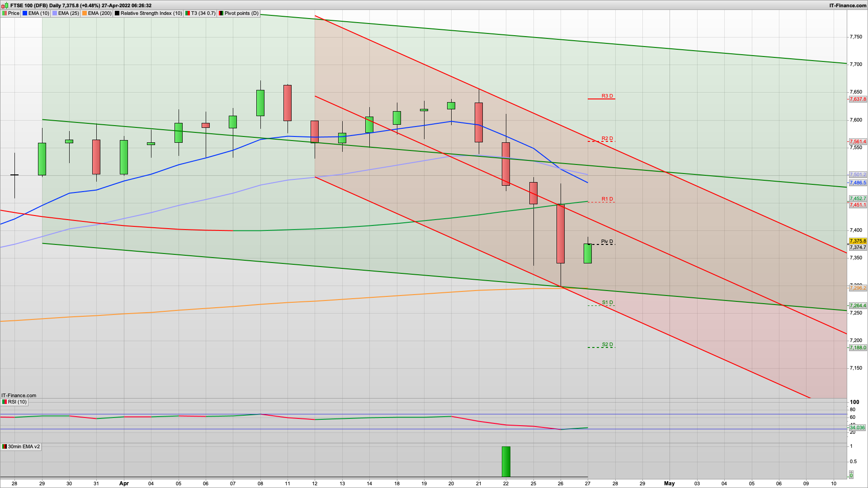Screen dimensions: 868x488
Task: Click the orange EMA (200) swatch icon
Action: pos(85,13)
